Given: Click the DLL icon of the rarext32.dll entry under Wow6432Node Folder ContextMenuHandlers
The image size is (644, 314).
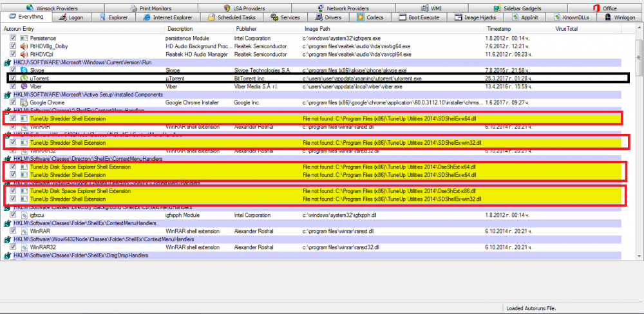Looking at the screenshot, I should [x=24, y=248].
